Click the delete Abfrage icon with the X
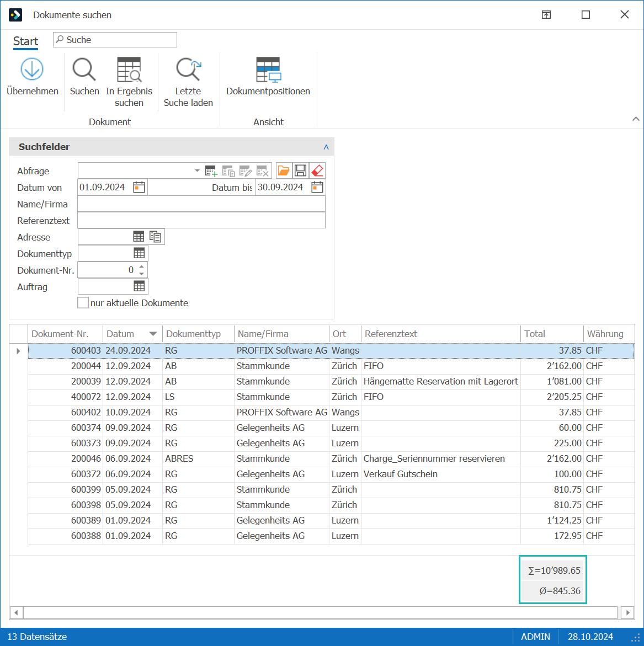The height and width of the screenshot is (646, 644). point(263,170)
